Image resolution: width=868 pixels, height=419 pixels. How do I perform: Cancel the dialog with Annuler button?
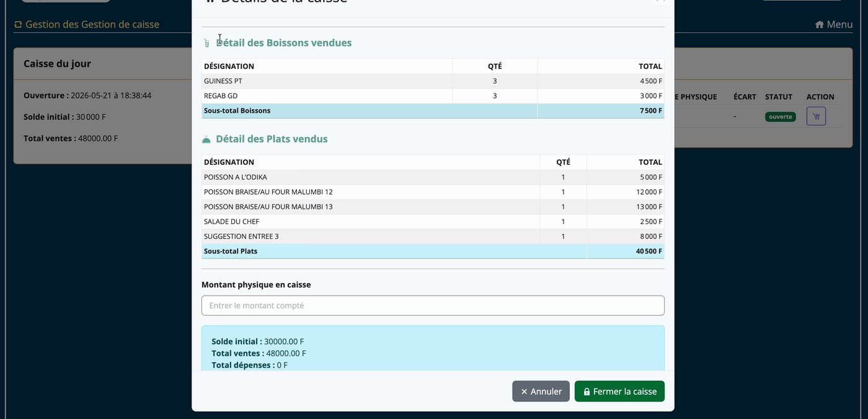[x=541, y=391]
